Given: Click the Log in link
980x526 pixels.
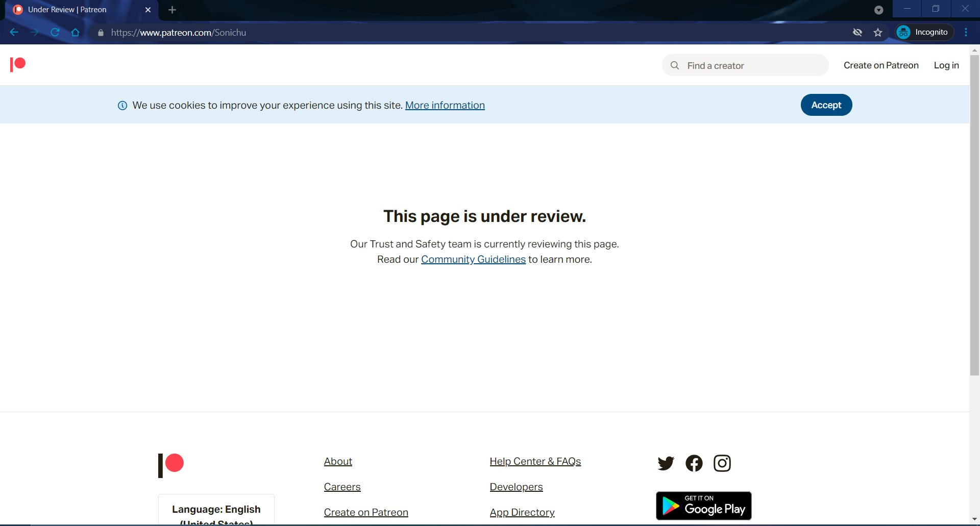Looking at the screenshot, I should coord(946,65).
